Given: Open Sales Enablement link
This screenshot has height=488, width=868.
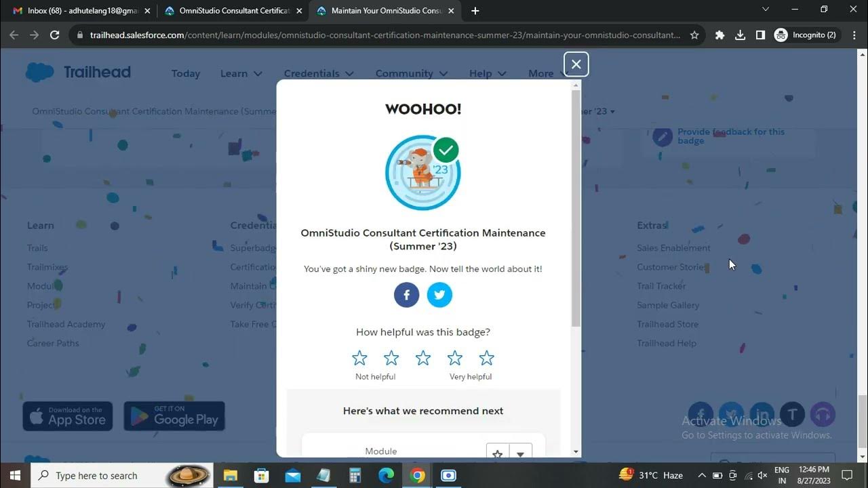Looking at the screenshot, I should pyautogui.click(x=673, y=248).
